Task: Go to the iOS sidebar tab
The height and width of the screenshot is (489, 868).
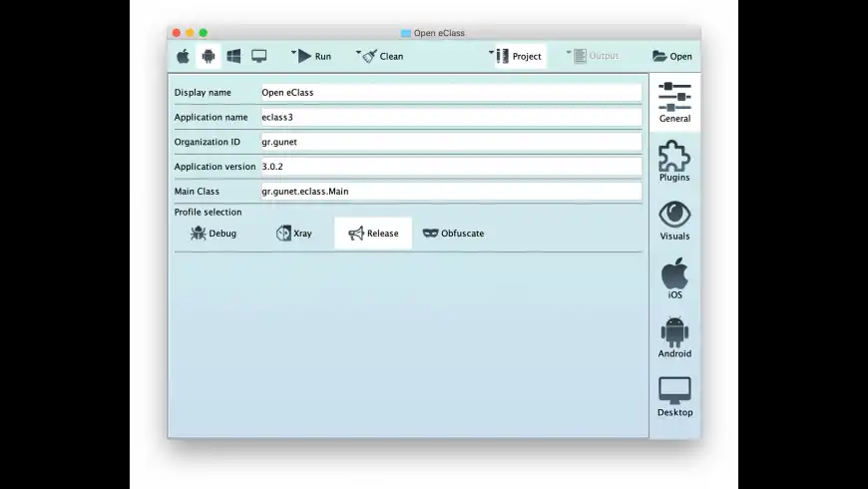Action: tap(674, 278)
